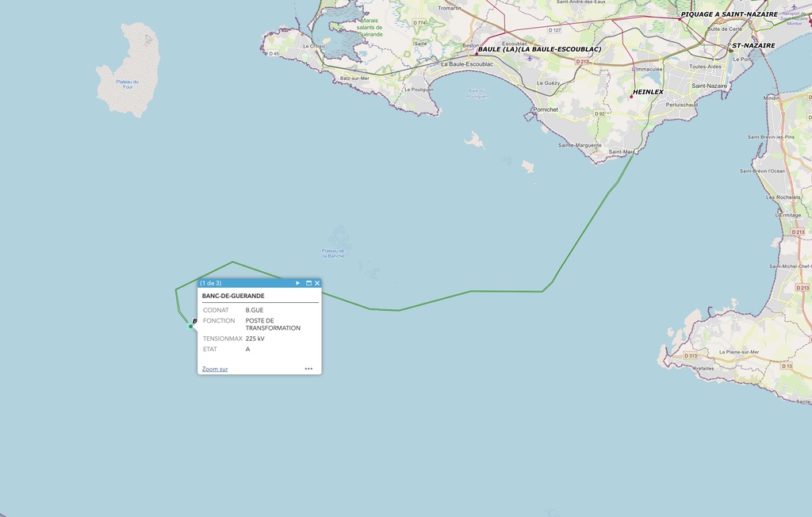This screenshot has width=812, height=517.
Task: Maximize the BANC-DE-GUERANDE popup
Action: click(308, 283)
